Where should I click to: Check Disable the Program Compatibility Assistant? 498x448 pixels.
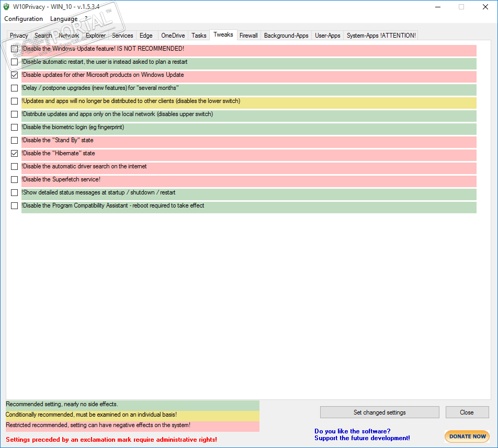point(14,205)
